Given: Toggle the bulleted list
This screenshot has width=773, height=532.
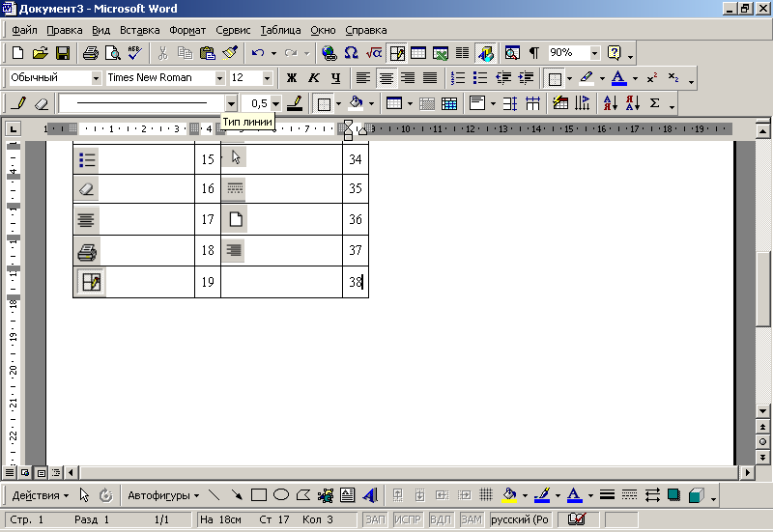Looking at the screenshot, I should pos(479,78).
